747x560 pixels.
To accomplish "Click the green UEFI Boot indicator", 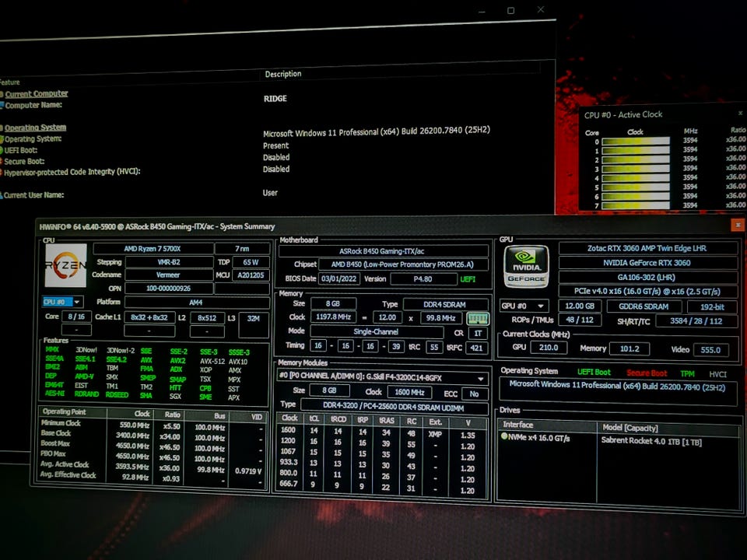I will pos(594,372).
